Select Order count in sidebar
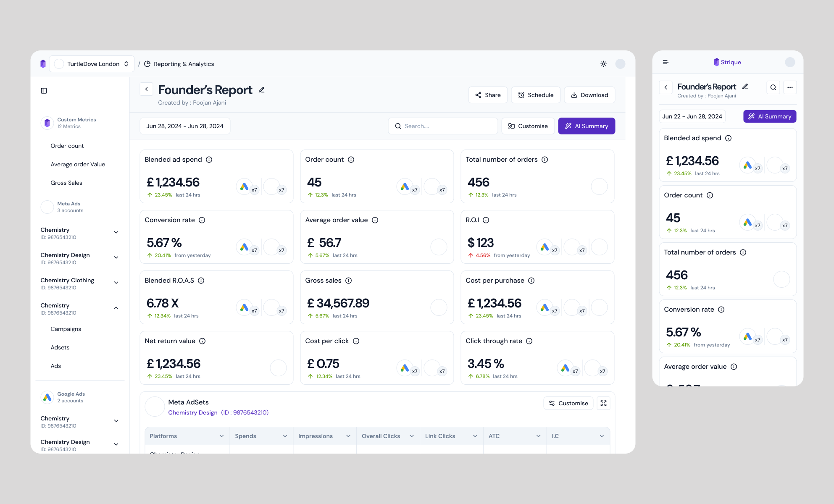 pos(67,146)
